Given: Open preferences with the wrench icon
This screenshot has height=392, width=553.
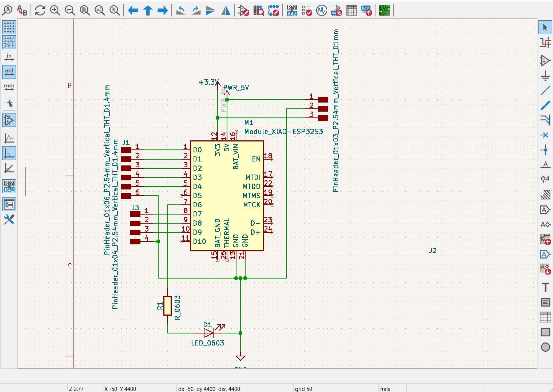Looking at the screenshot, I should 9,220.
